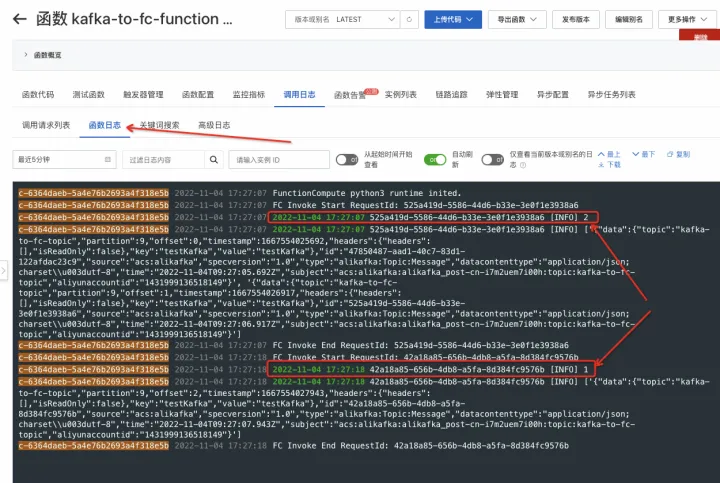Go back using the left arrow icon
Viewport: 720px width, 483px height.
pos(20,19)
